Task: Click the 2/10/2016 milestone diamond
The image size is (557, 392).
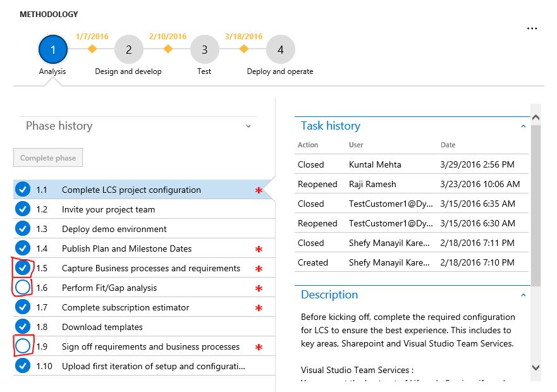Action: tap(168, 49)
